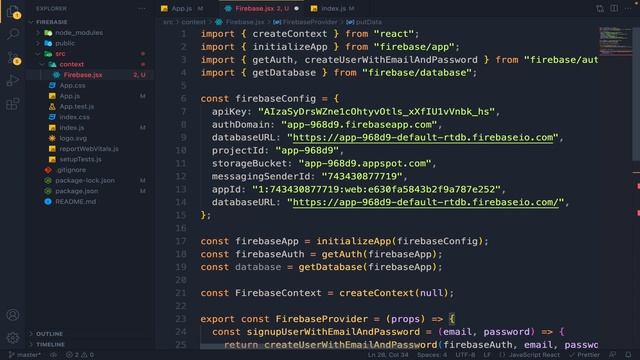Open the Accounts icon in the activity bar

pos(13,315)
